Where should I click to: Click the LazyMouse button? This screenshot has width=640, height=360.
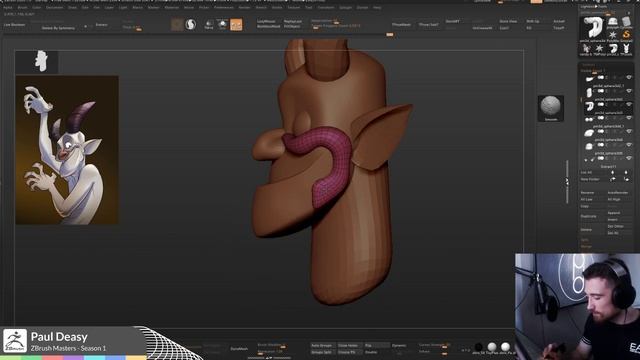[x=266, y=21]
